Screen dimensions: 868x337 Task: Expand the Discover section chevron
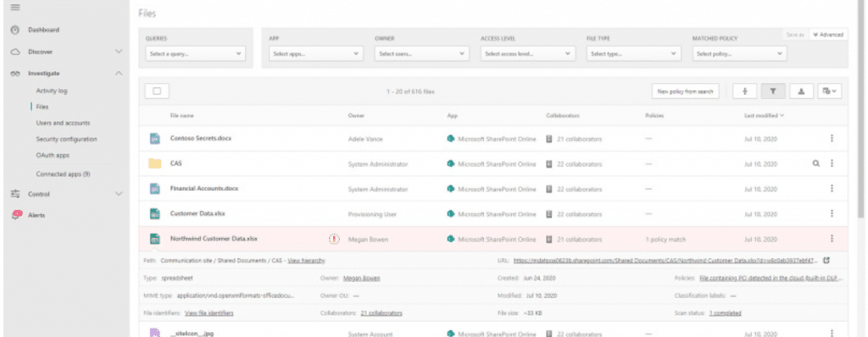coord(119,52)
